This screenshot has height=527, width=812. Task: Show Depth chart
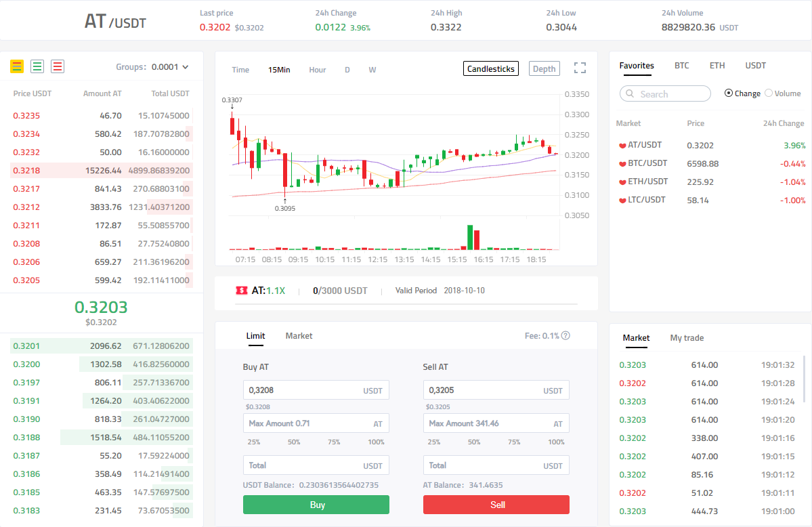pyautogui.click(x=544, y=68)
